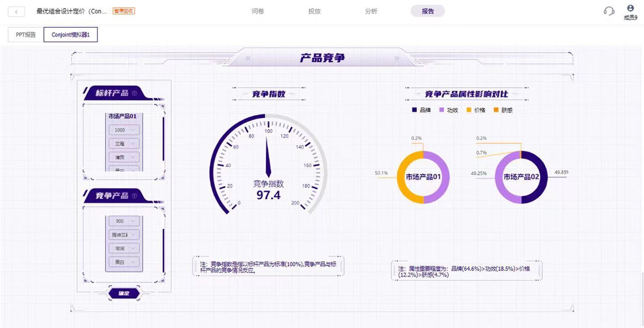Switch to the PPT报告 tab
Image resolution: width=644 pixels, height=328 pixels.
tap(26, 34)
